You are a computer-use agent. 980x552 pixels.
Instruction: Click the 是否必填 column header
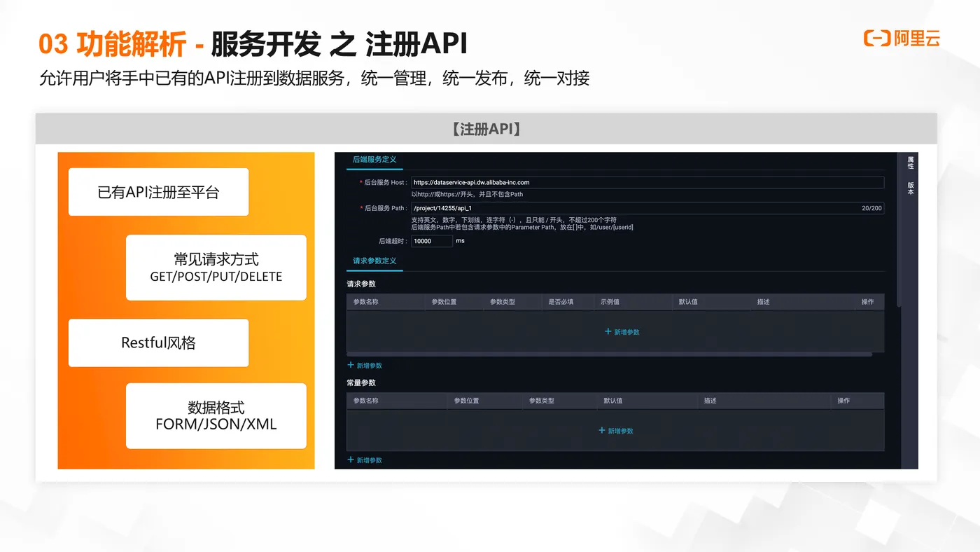(x=561, y=302)
